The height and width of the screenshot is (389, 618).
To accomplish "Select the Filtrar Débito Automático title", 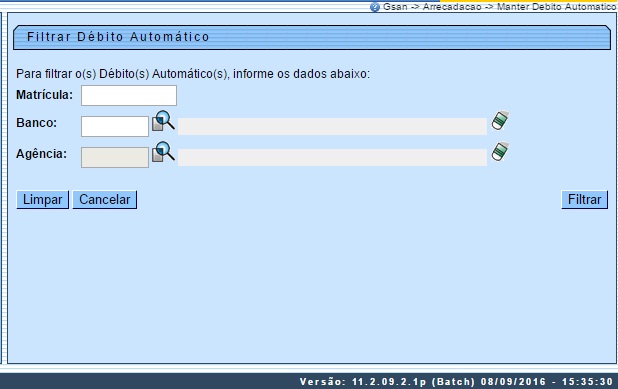I will click(x=118, y=37).
